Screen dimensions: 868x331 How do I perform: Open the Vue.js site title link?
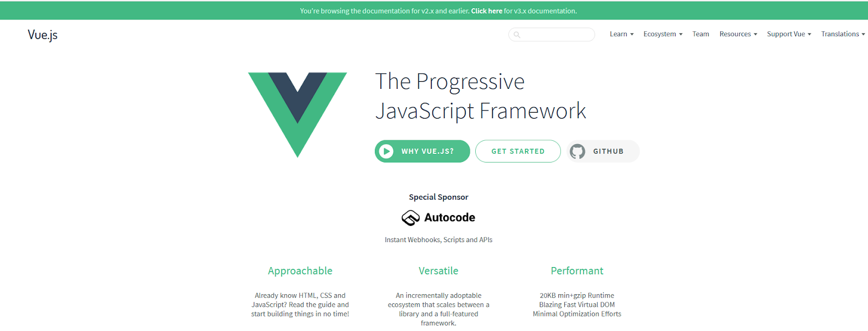pyautogui.click(x=43, y=35)
